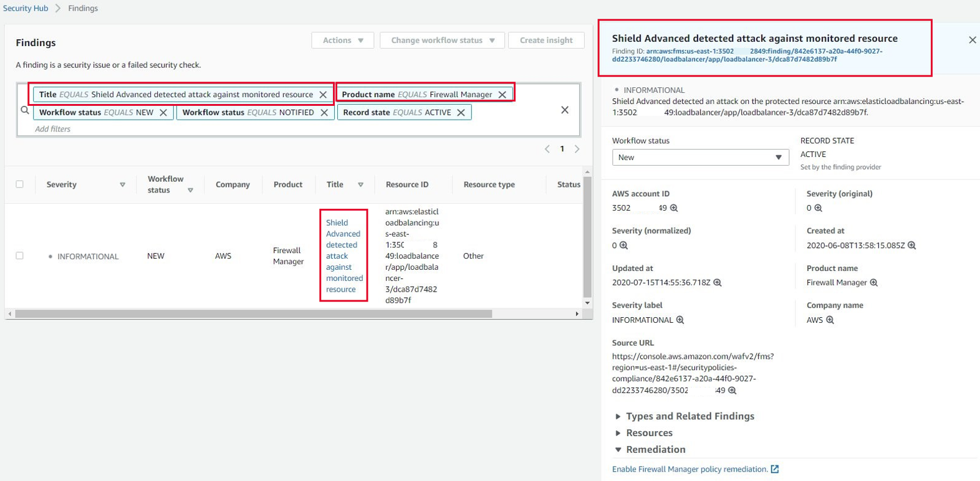
Task: Expand the Workflow status New select box
Action: pos(700,158)
